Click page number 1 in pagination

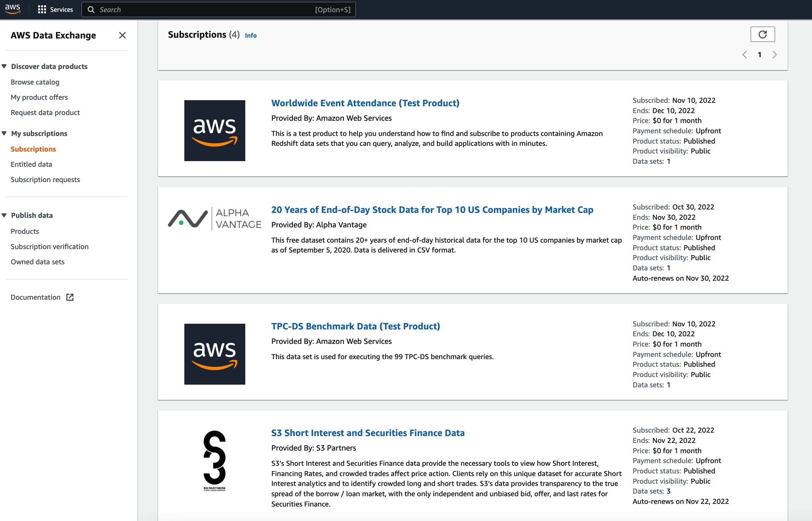tap(759, 55)
